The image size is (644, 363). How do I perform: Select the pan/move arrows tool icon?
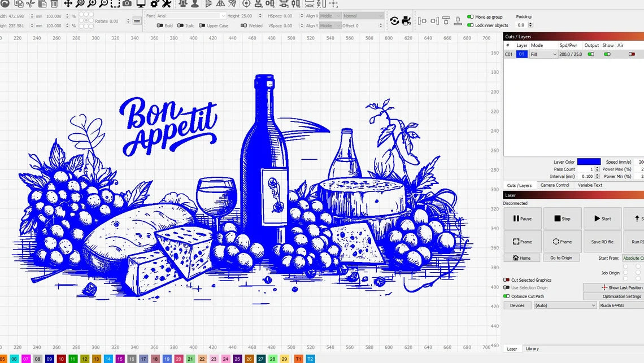68,3
